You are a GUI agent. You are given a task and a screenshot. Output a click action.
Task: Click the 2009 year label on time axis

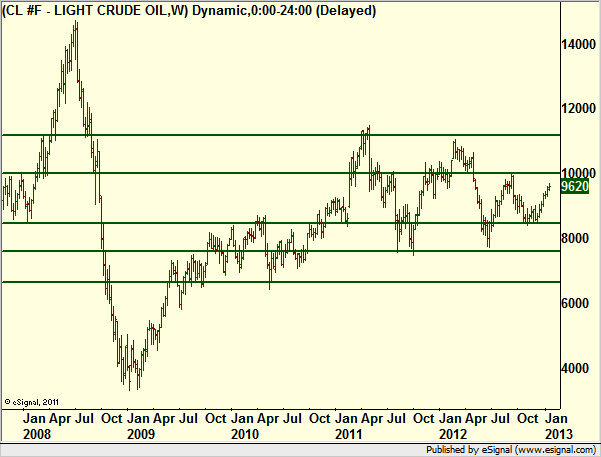click(141, 434)
